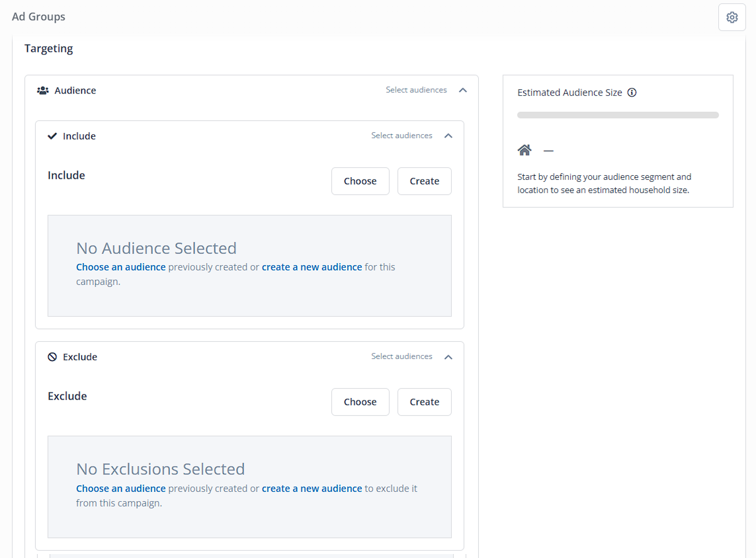Click the household home icon
Image resolution: width=756 pixels, height=558 pixels.
[x=525, y=150]
